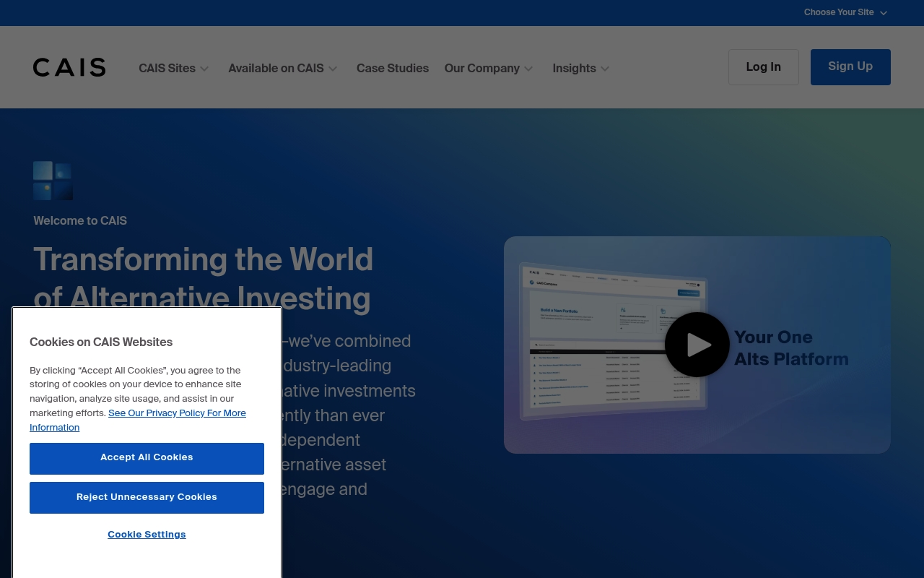
Task: Click the Cookies on CAIS Websites title
Action: (101, 342)
